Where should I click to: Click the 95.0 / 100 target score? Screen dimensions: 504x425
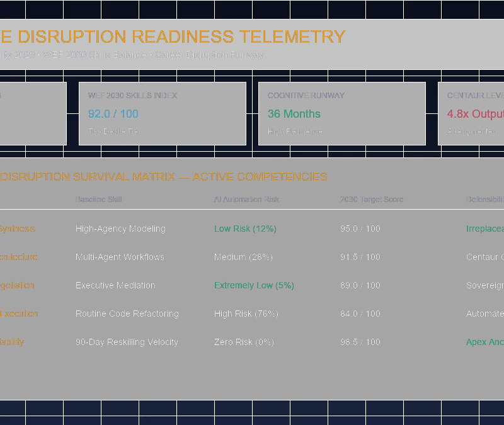[x=360, y=229]
